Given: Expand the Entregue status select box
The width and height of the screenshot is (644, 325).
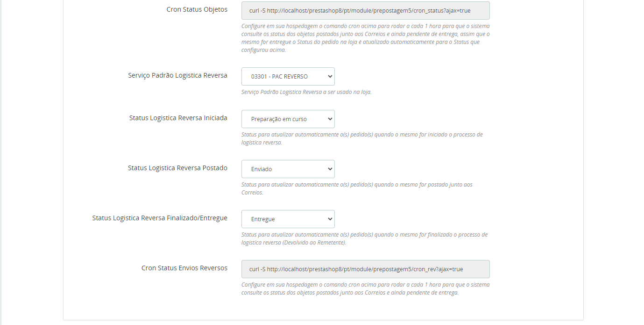Looking at the screenshot, I should pyautogui.click(x=288, y=219).
